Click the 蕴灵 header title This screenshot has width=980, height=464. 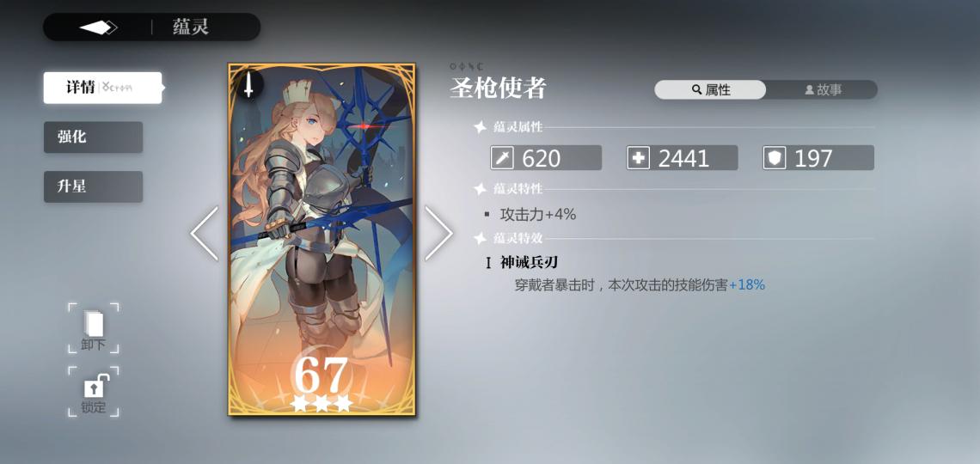pyautogui.click(x=191, y=27)
